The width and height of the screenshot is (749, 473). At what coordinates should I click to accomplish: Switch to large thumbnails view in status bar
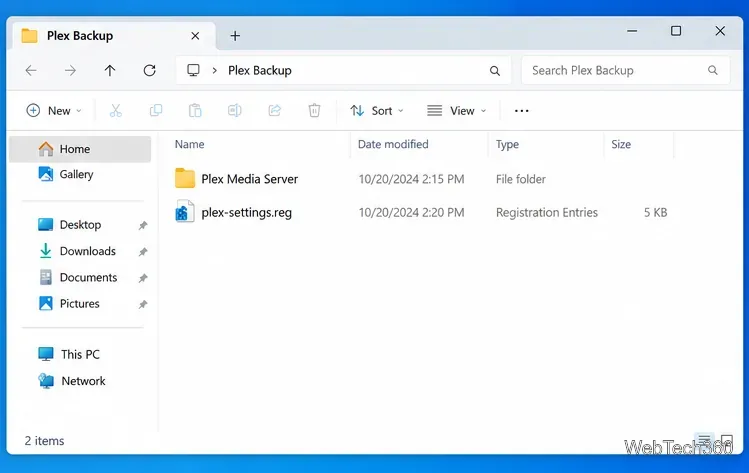click(x=727, y=440)
